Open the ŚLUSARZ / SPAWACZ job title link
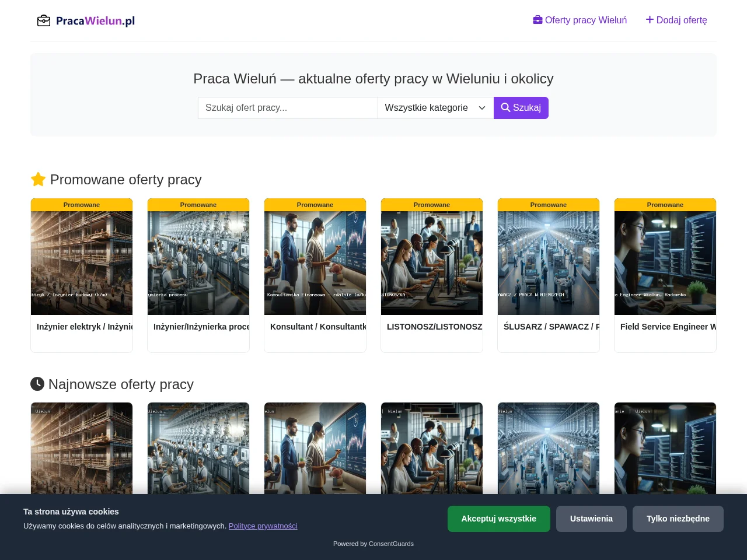747x560 pixels. coord(551,327)
